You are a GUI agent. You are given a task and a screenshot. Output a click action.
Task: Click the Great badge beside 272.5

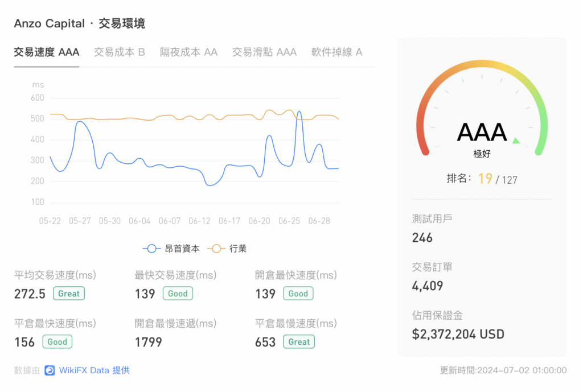click(69, 294)
